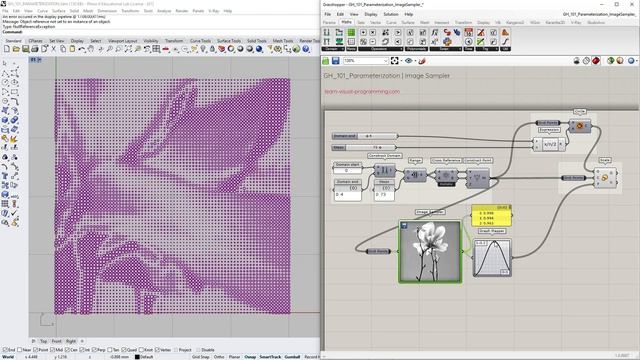Toggle SmartTrack in Rhino status bar

[x=270, y=357]
